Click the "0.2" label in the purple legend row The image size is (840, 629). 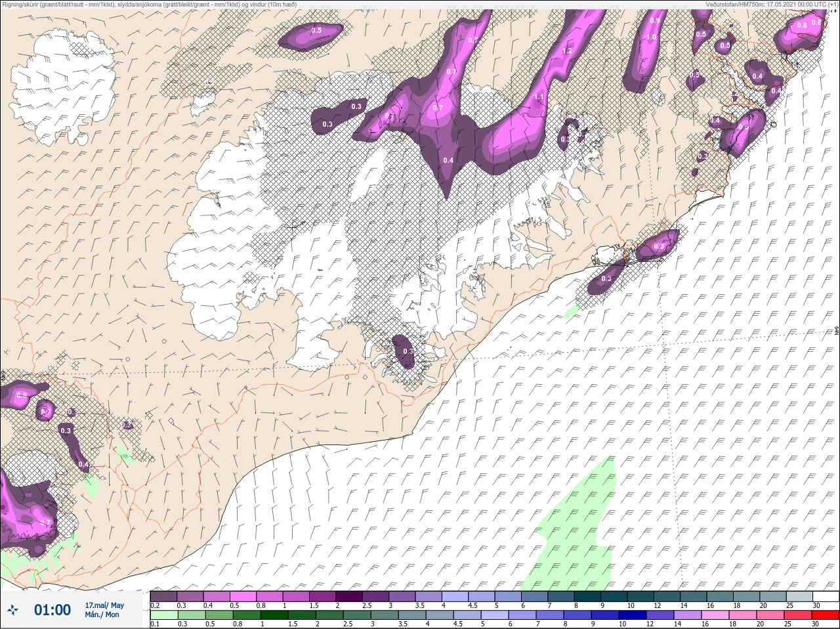[155, 605]
